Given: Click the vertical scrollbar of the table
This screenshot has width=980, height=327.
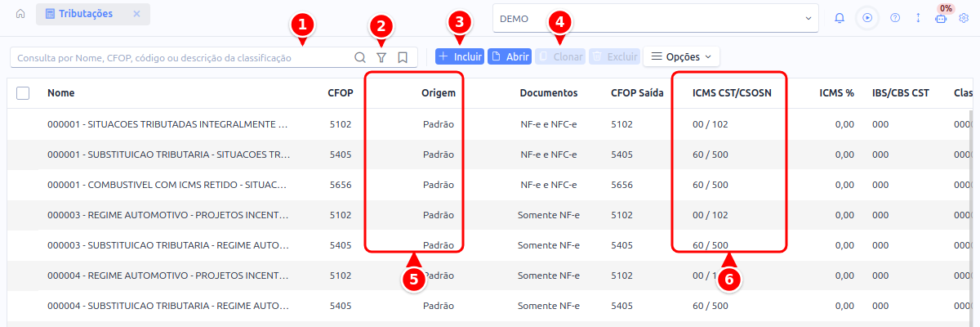Looking at the screenshot, I should pyautogui.click(x=969, y=180).
